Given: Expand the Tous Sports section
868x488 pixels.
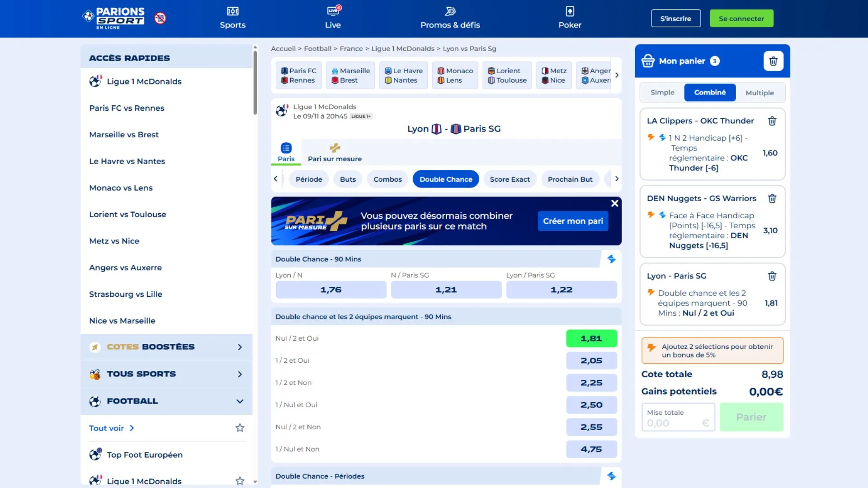Looking at the screenshot, I should (240, 374).
